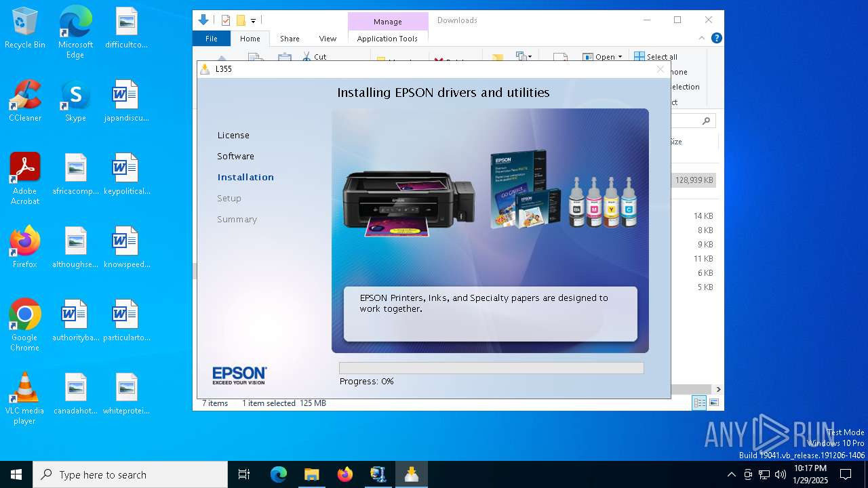Switch Explorer to large thumbnails view icon
The height and width of the screenshot is (488, 868).
tap(713, 403)
